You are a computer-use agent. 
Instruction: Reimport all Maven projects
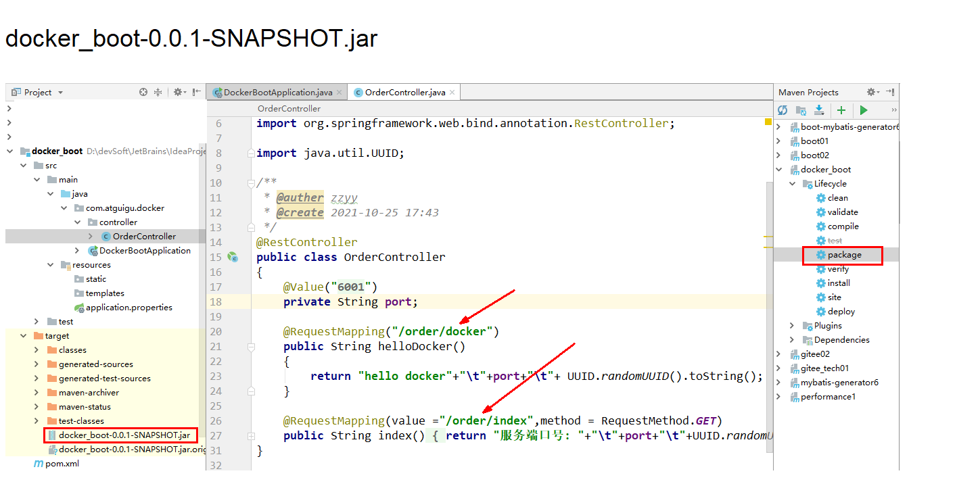pyautogui.click(x=783, y=110)
